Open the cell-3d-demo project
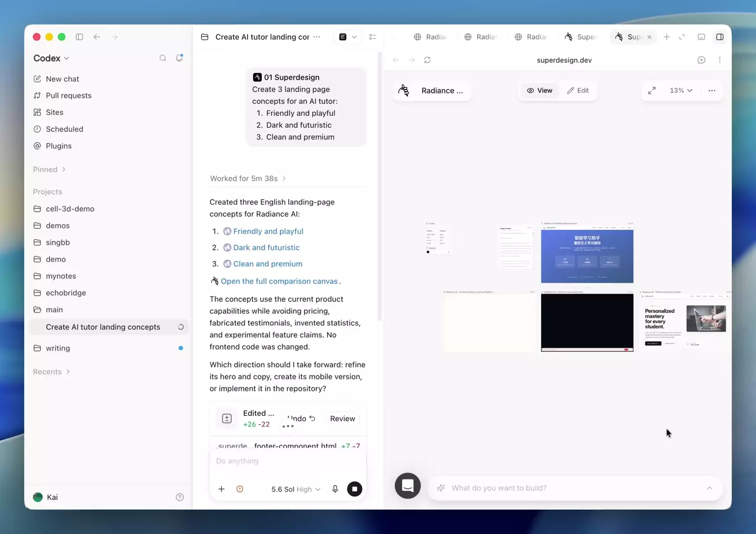This screenshot has height=534, width=756. tap(70, 209)
